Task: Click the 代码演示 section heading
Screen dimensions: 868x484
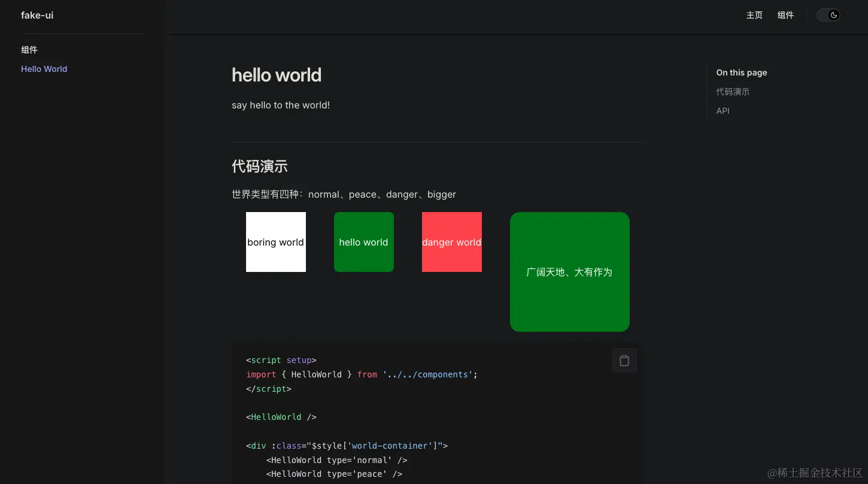Action: [x=260, y=167]
